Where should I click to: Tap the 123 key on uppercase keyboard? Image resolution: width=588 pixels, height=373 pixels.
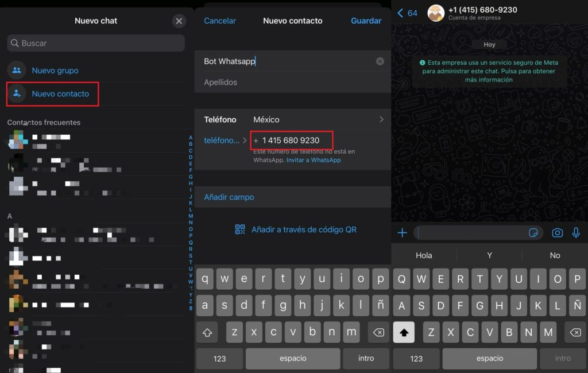point(416,359)
